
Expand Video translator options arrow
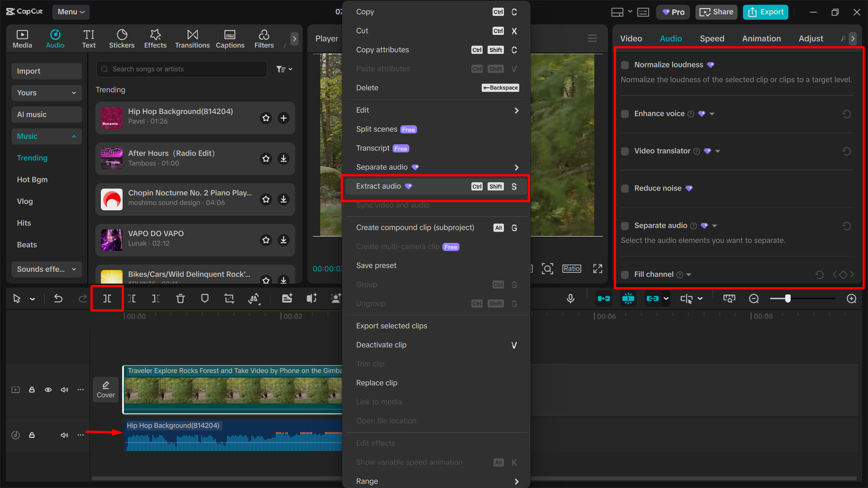coord(718,151)
